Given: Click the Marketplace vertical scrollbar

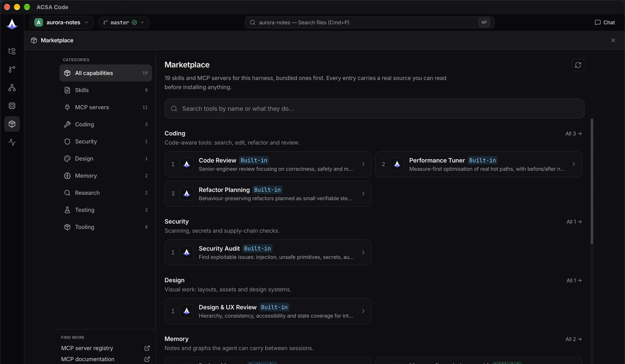Looking at the screenshot, I should 592,181.
